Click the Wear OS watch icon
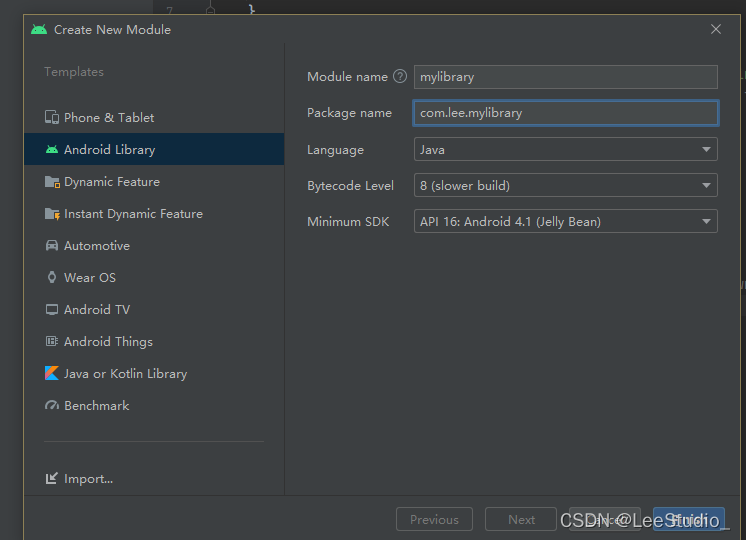 [x=51, y=277]
